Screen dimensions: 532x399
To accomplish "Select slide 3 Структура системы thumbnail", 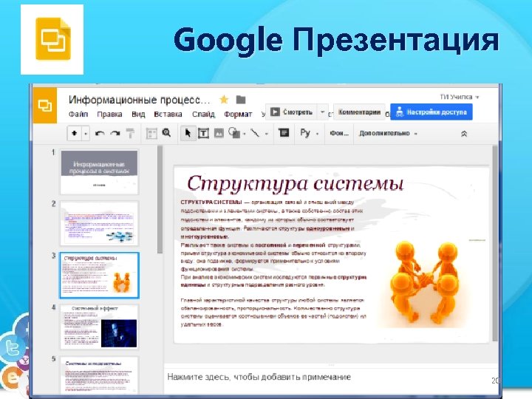I will pyautogui.click(x=100, y=275).
